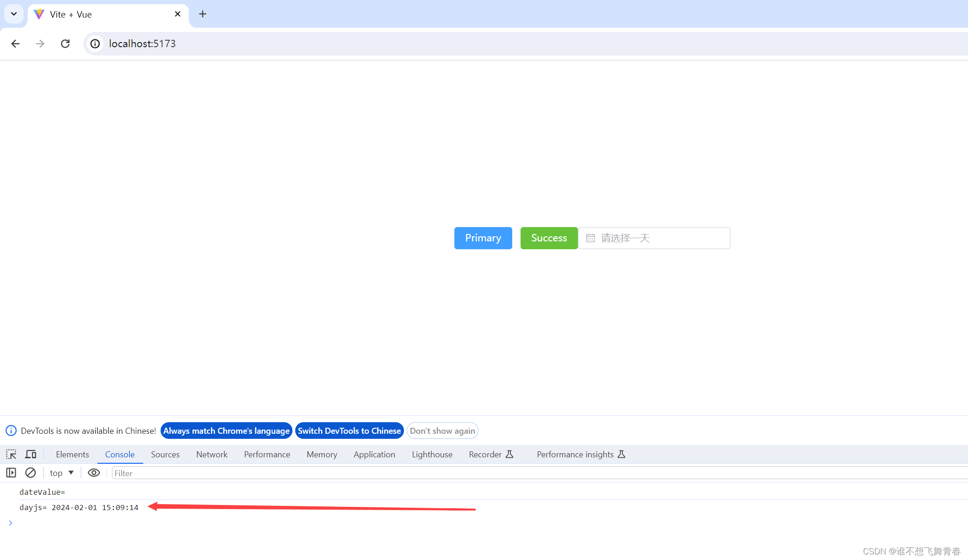Click the Performance panel icon

click(x=267, y=454)
